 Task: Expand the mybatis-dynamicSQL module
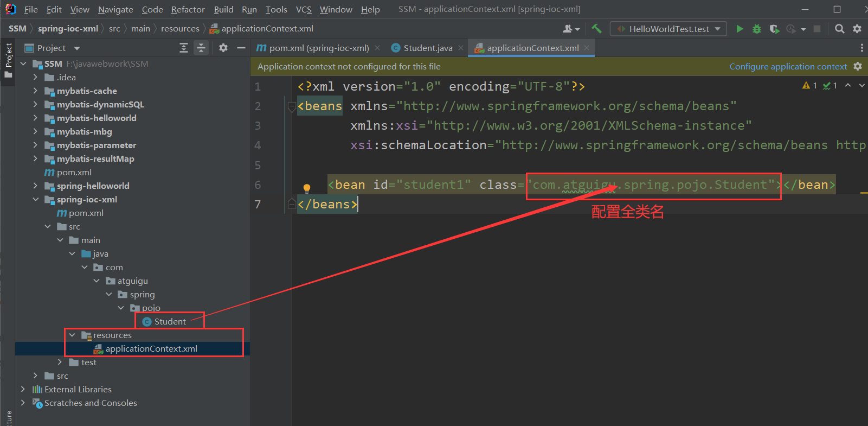[x=35, y=104]
